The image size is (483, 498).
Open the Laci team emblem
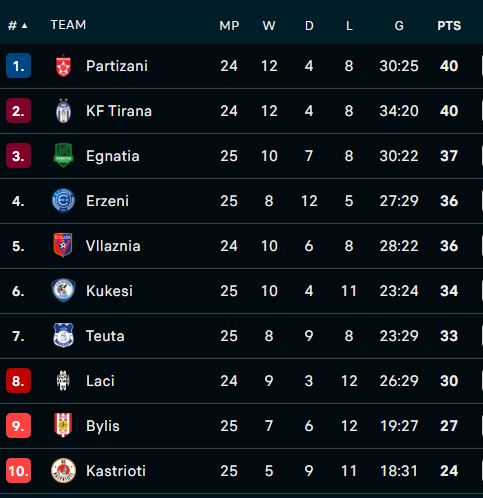coord(63,380)
